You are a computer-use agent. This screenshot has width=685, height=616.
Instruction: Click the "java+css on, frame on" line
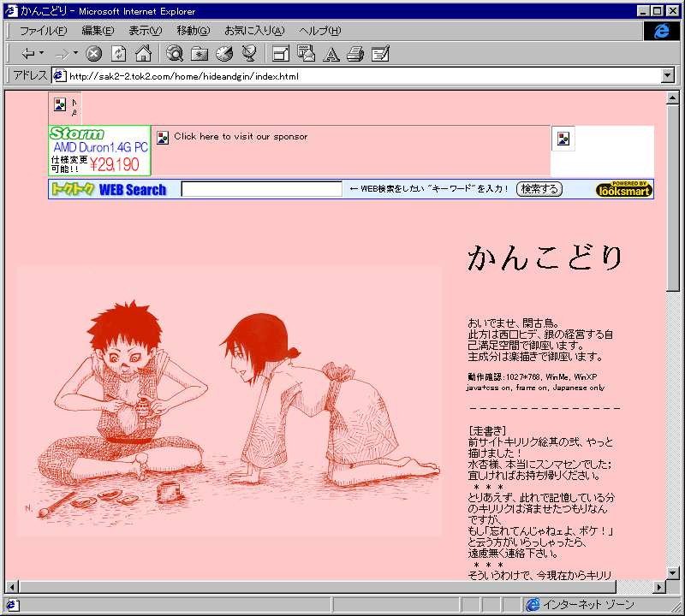(536, 388)
